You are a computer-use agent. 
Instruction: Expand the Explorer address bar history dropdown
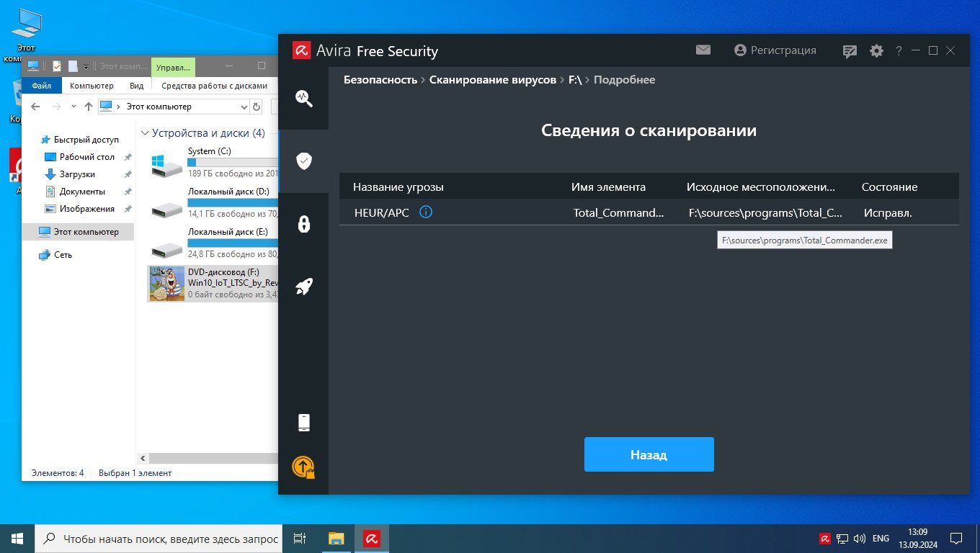tap(244, 107)
